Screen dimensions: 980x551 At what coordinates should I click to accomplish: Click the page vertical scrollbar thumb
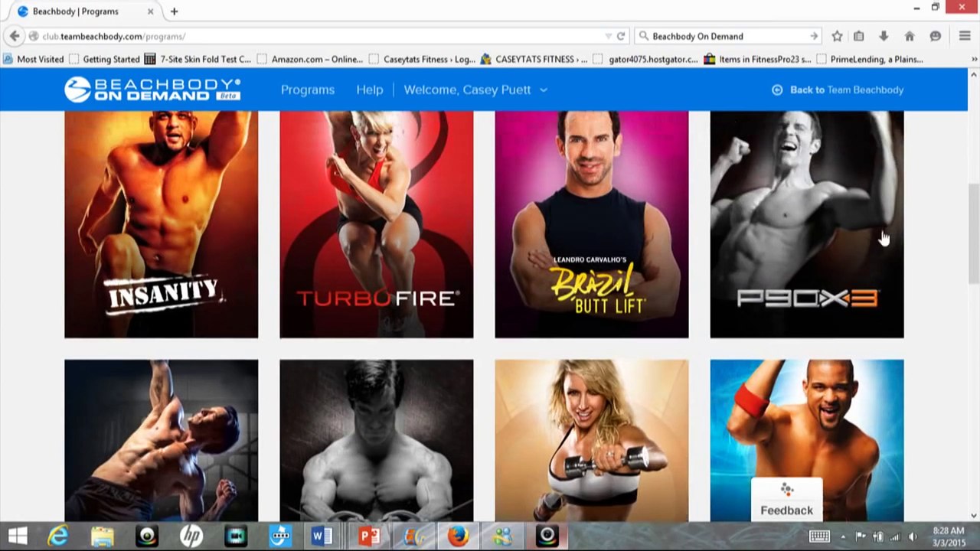coord(974,233)
